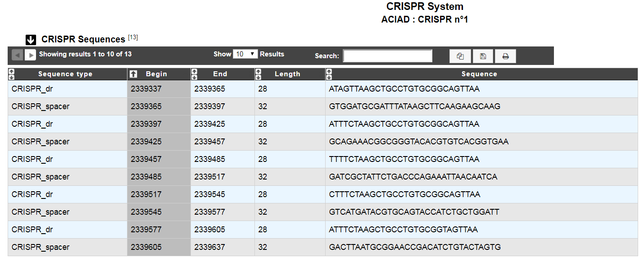This screenshot has height=258, width=644.
Task: Select sequence TTTTCTAAGCTGCCTGTGCGGCAGTTAA
Action: point(404,159)
